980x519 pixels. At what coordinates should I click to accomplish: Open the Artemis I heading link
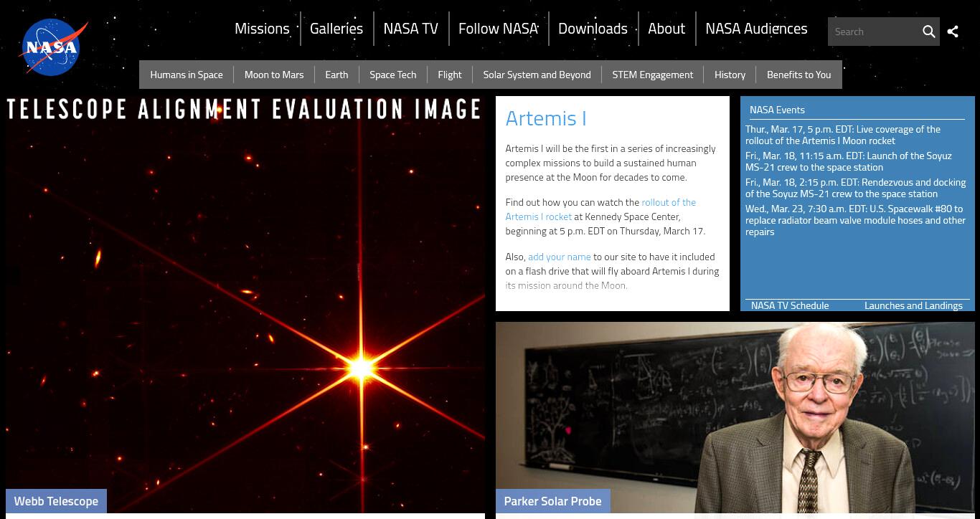546,118
